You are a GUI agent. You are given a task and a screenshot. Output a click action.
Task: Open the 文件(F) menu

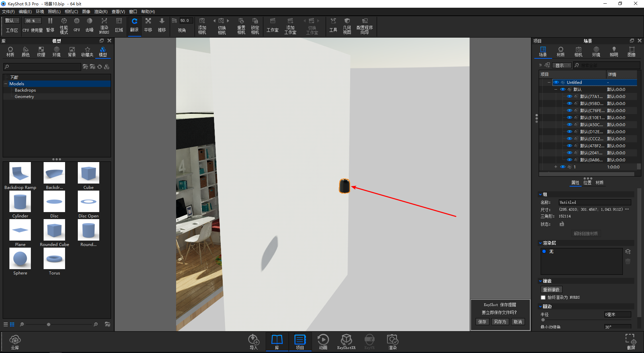8,12
